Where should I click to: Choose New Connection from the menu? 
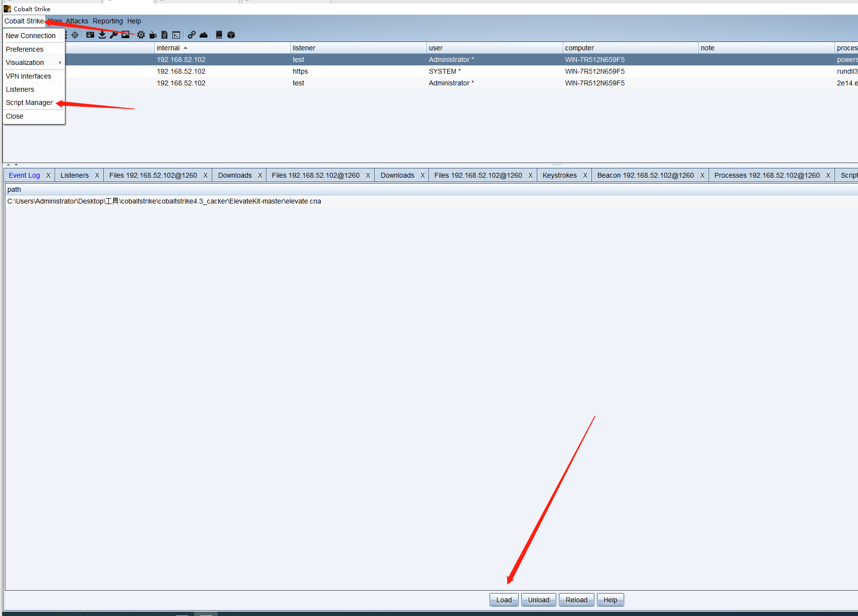34,36
